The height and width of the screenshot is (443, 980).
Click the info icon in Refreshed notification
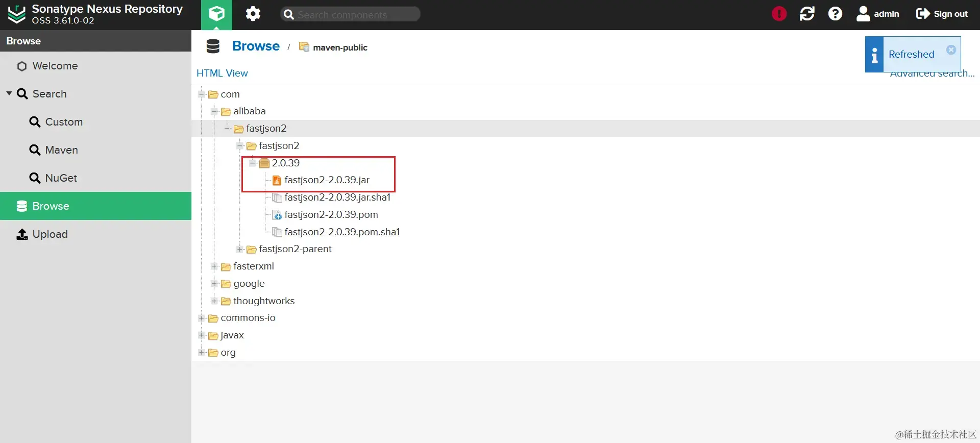point(874,55)
